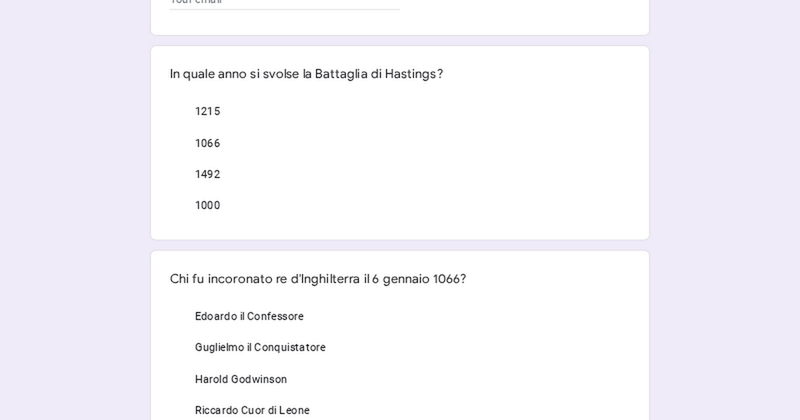Click the '1066' answer label text

tap(208, 144)
